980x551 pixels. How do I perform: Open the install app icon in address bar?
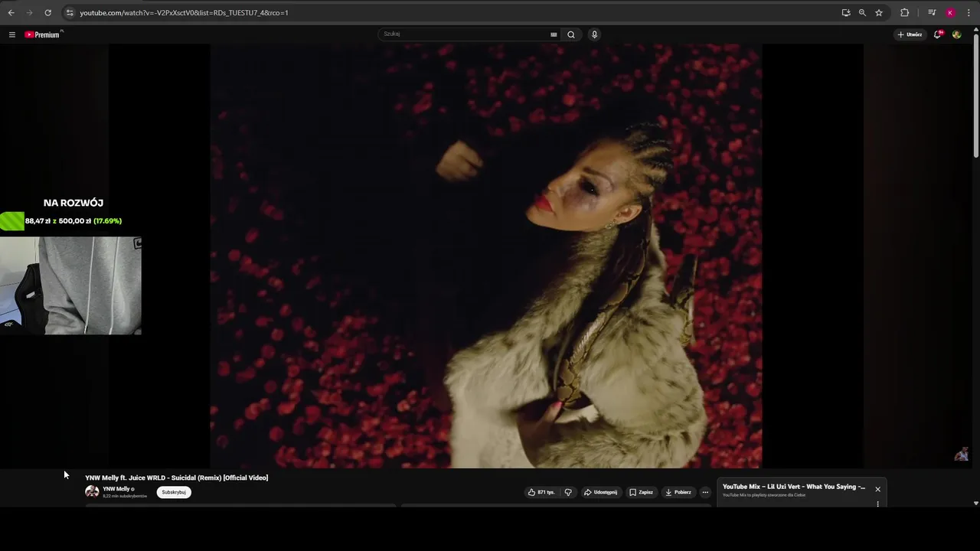pyautogui.click(x=846, y=12)
